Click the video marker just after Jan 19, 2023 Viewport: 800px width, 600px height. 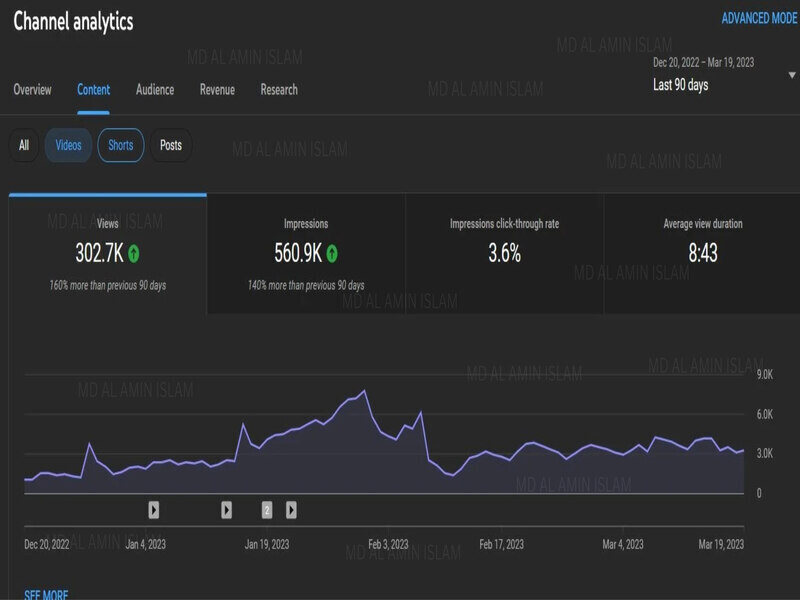(291, 510)
